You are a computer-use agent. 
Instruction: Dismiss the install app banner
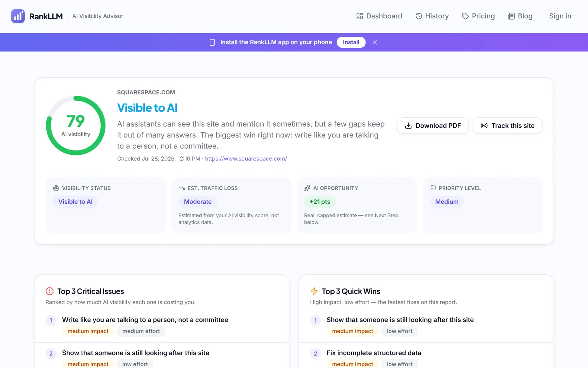coord(375,42)
